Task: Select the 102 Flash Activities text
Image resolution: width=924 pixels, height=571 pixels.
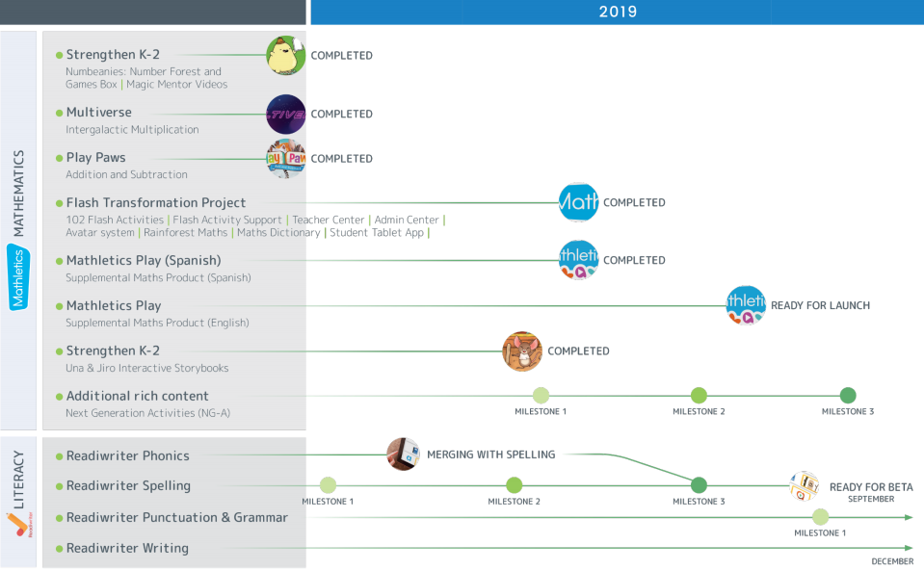Action: tap(115, 221)
